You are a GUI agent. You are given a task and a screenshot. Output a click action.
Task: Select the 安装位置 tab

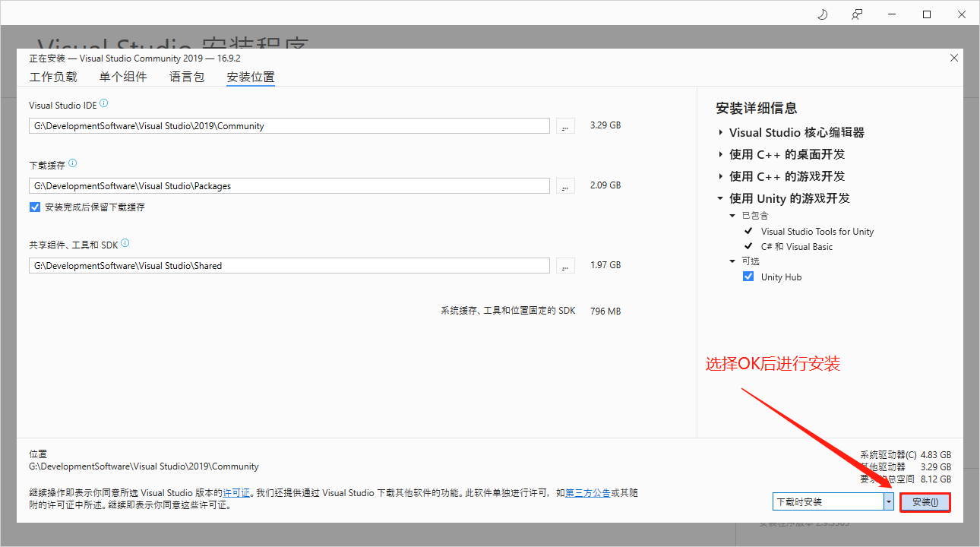(x=251, y=77)
